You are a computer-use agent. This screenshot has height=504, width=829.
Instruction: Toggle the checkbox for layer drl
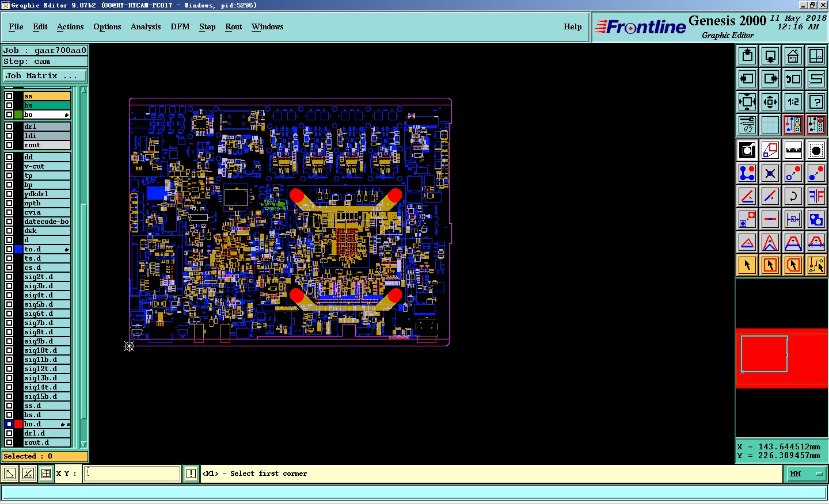[9, 127]
